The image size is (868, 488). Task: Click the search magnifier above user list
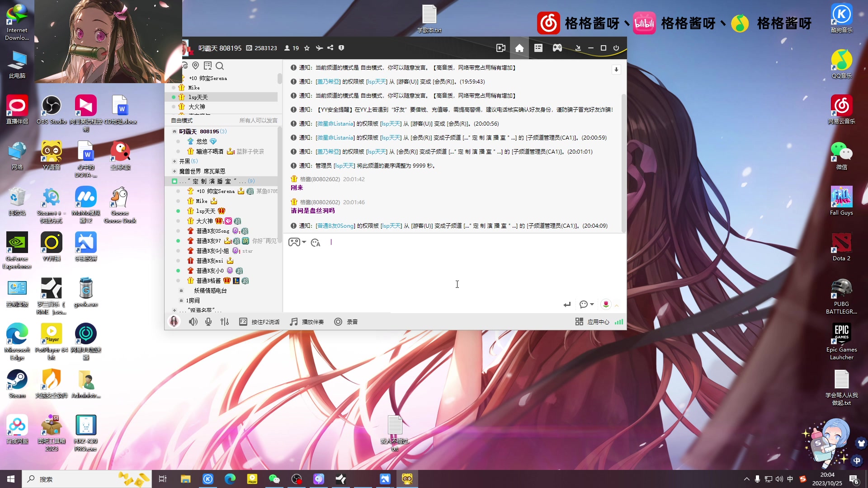(220, 66)
